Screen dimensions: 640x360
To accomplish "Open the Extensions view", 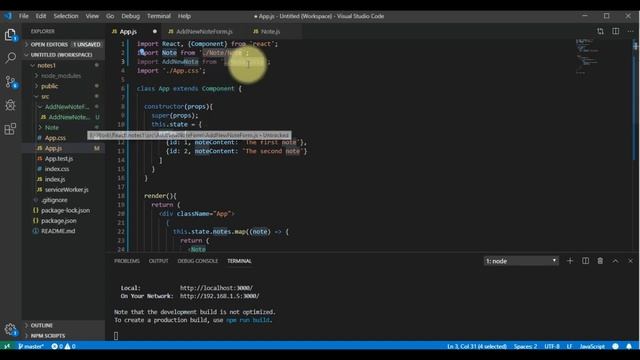I will 10,129.
